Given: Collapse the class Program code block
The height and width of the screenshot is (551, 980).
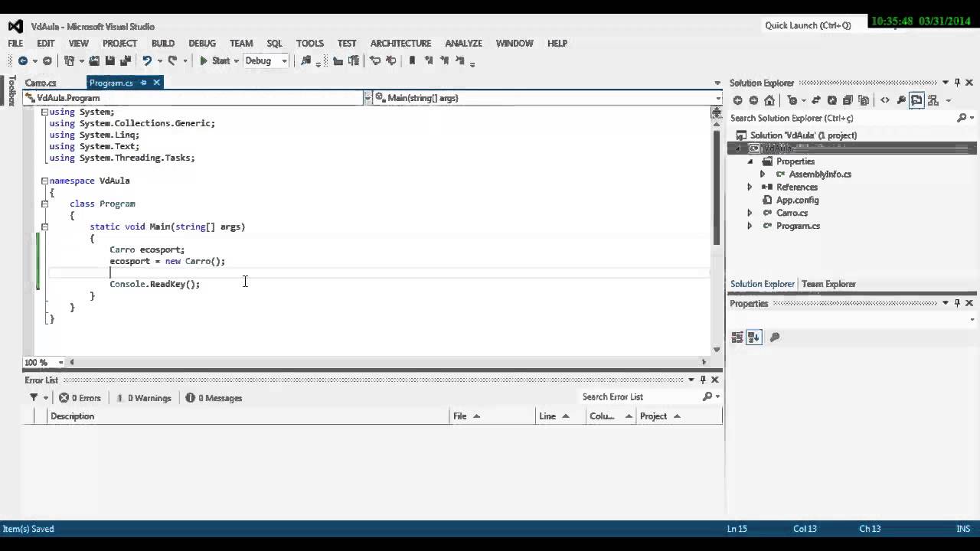Looking at the screenshot, I should (x=44, y=204).
